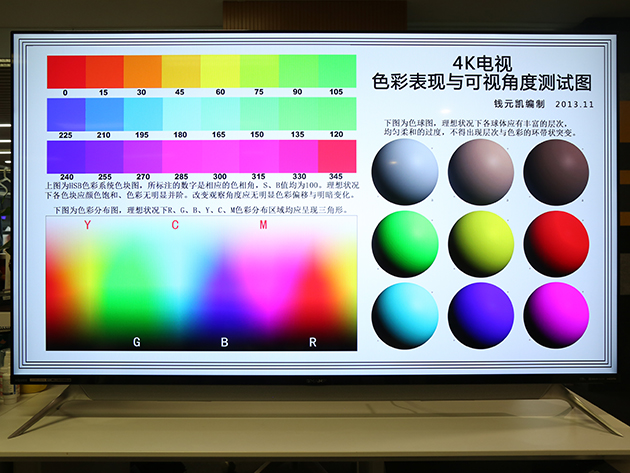Pick the pink-magenta block labeled 315
The width and height of the screenshot is (630, 473).
click(x=259, y=157)
